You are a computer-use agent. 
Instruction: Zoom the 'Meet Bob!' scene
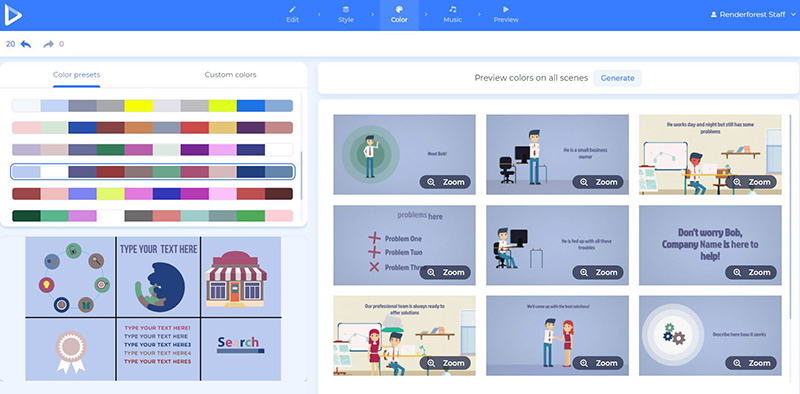pyautogui.click(x=445, y=182)
